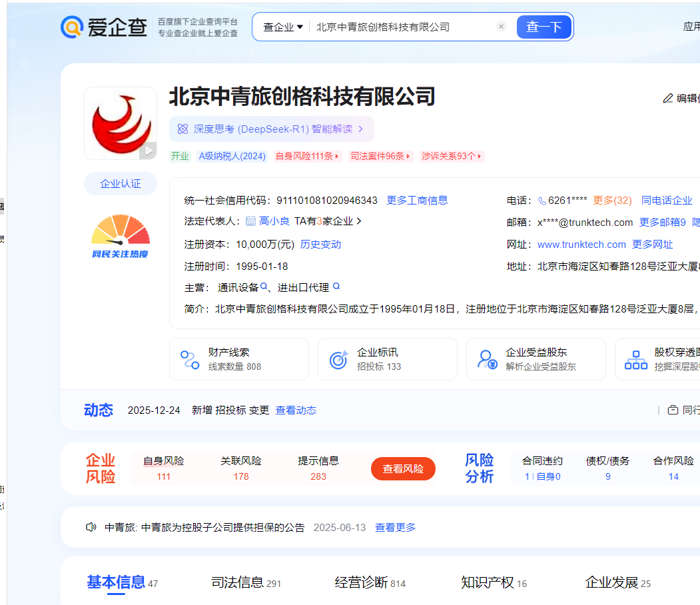Click the phone icon before 6261****
This screenshot has height=605, width=700.
coord(542,201)
